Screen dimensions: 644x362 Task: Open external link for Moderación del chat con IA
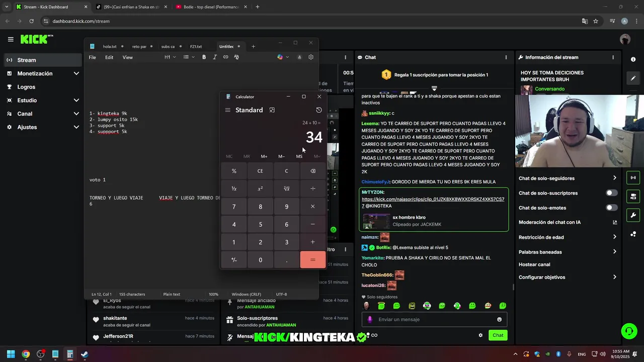615,222
